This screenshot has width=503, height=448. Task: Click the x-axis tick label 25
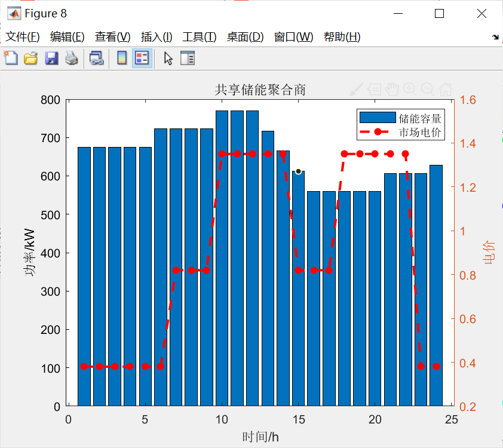452,419
